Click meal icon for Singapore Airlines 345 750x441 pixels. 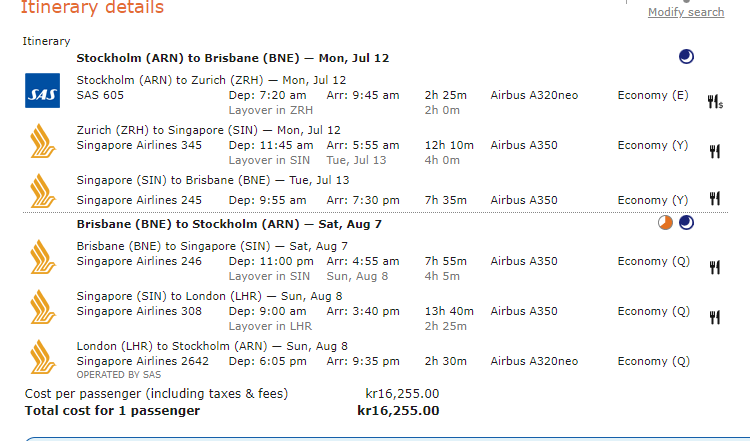[715, 151]
